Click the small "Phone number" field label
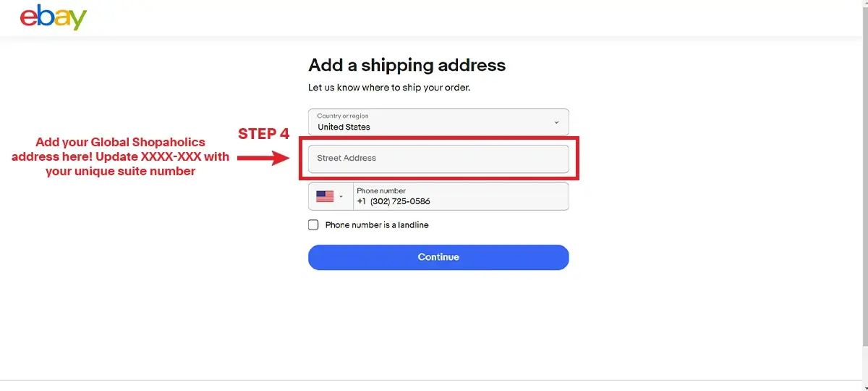 click(x=381, y=190)
